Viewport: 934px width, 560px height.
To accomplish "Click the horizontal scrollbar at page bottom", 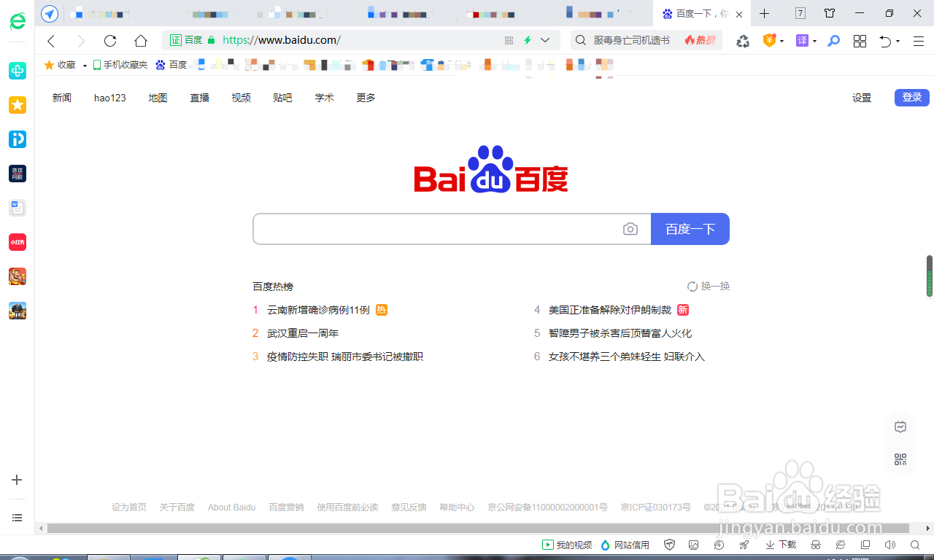I will (x=478, y=528).
